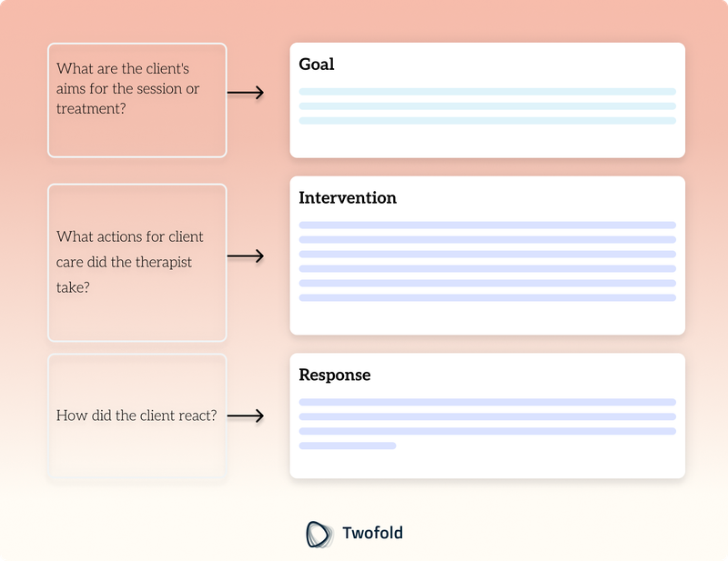Select the client's aims question box
Screen dimensions: 728x561
click(137, 100)
